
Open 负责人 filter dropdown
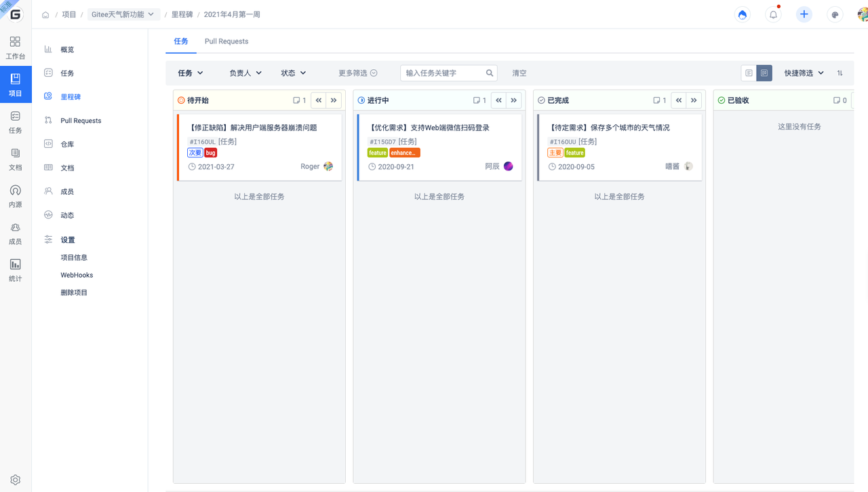[245, 73]
